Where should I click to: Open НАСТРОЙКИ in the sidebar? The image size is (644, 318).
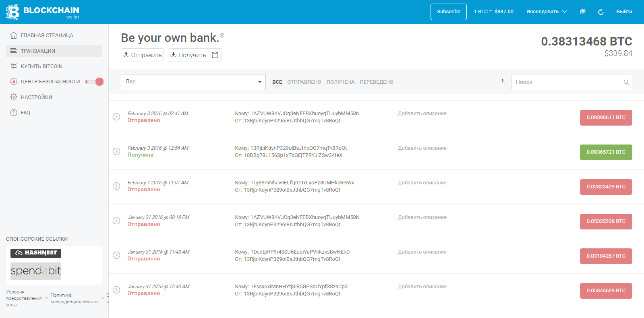(x=36, y=97)
